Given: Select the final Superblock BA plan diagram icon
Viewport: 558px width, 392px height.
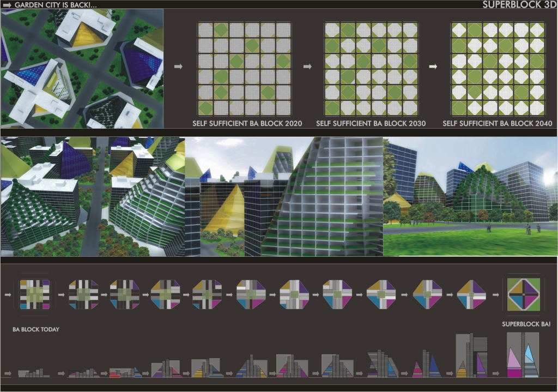Looking at the screenshot, I should pos(523,294).
